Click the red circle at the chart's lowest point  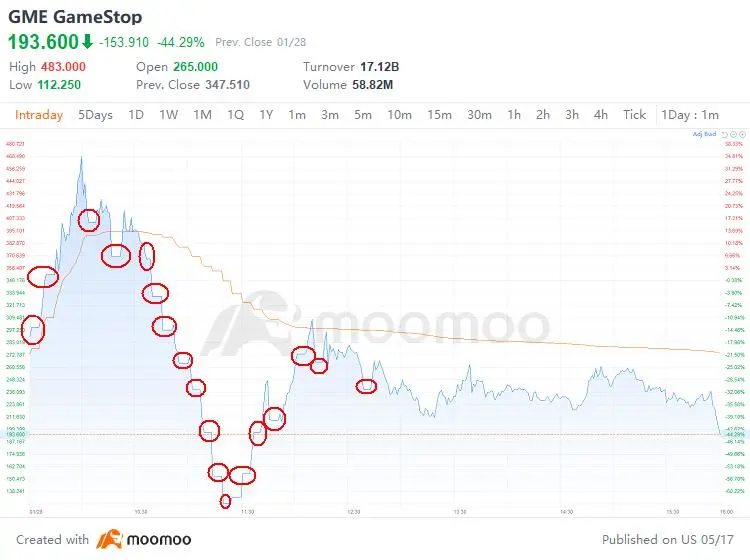(x=225, y=501)
